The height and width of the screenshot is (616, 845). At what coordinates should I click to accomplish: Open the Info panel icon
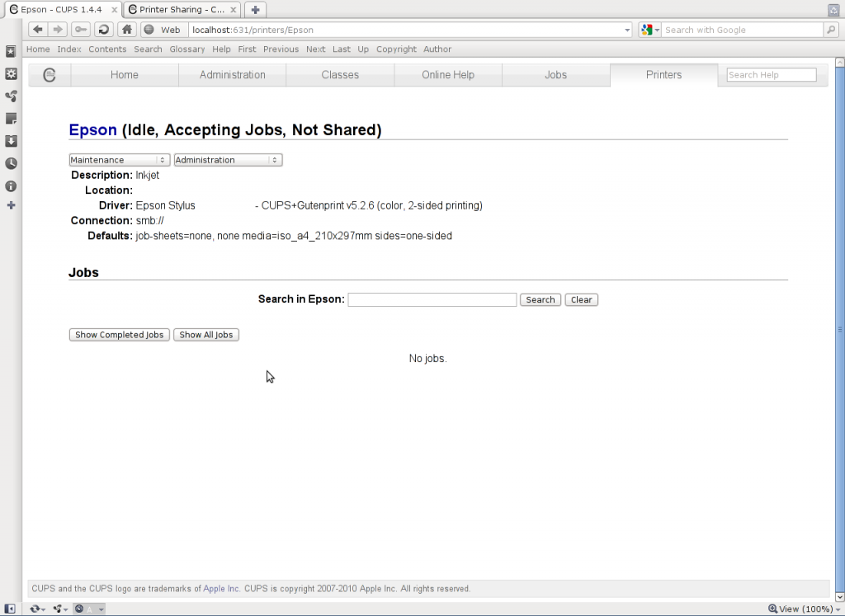click(x=11, y=186)
